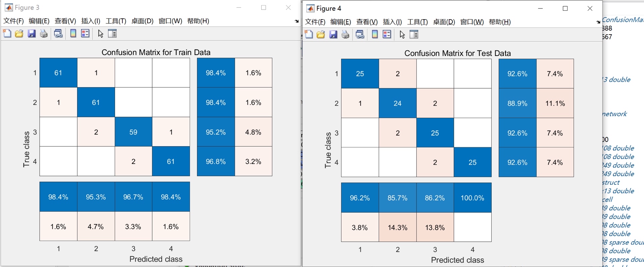Toggle Insert Legend in Figure 4 toolbar

[387, 35]
